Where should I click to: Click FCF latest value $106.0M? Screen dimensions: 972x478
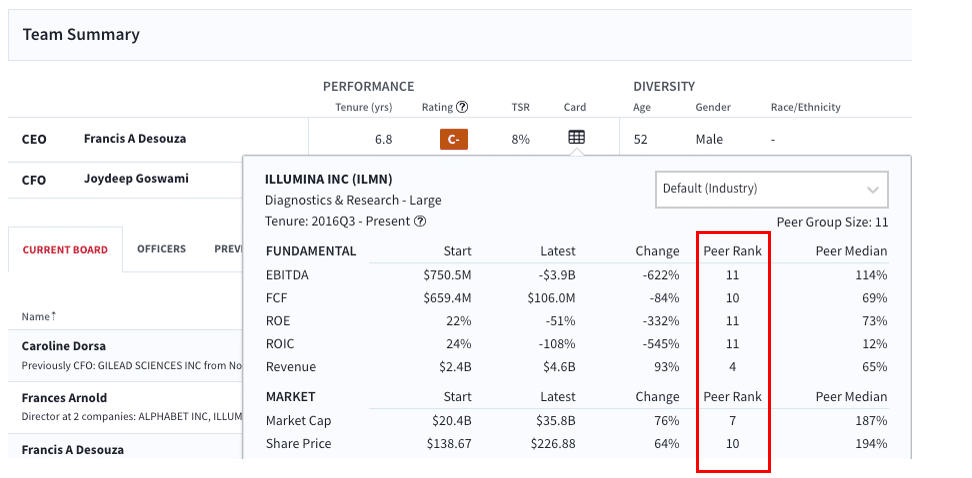click(551, 298)
